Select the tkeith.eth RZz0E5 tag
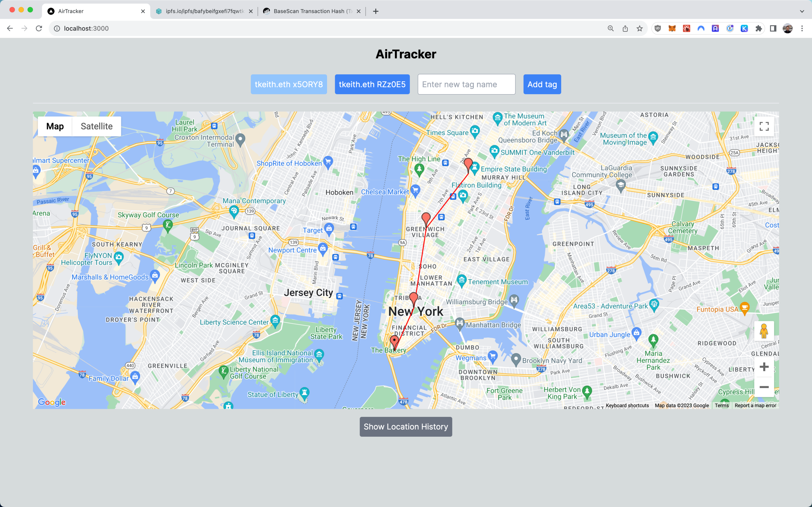 click(372, 84)
